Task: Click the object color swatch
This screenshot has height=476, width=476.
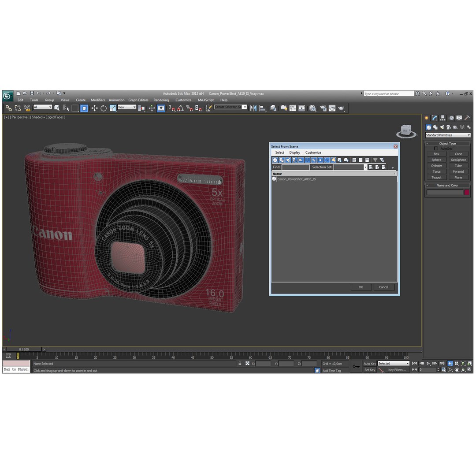Action: point(467,192)
